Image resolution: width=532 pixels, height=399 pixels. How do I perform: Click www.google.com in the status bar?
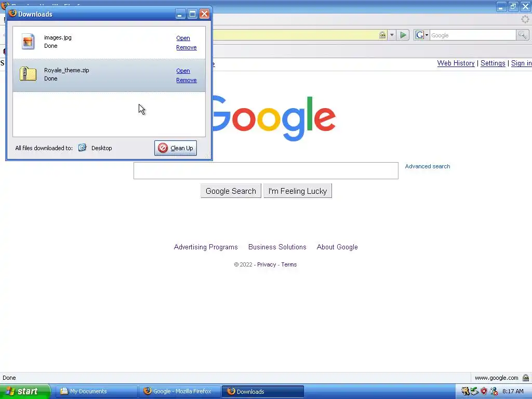point(496,378)
